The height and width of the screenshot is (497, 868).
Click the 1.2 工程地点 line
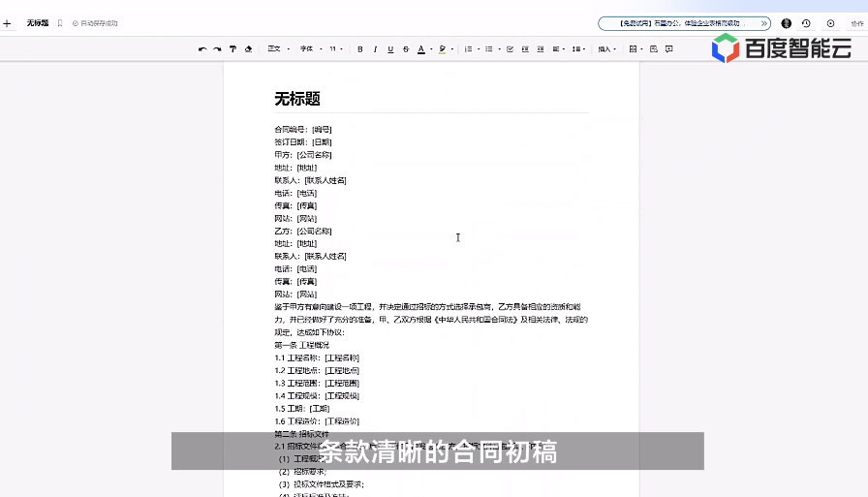(x=317, y=371)
